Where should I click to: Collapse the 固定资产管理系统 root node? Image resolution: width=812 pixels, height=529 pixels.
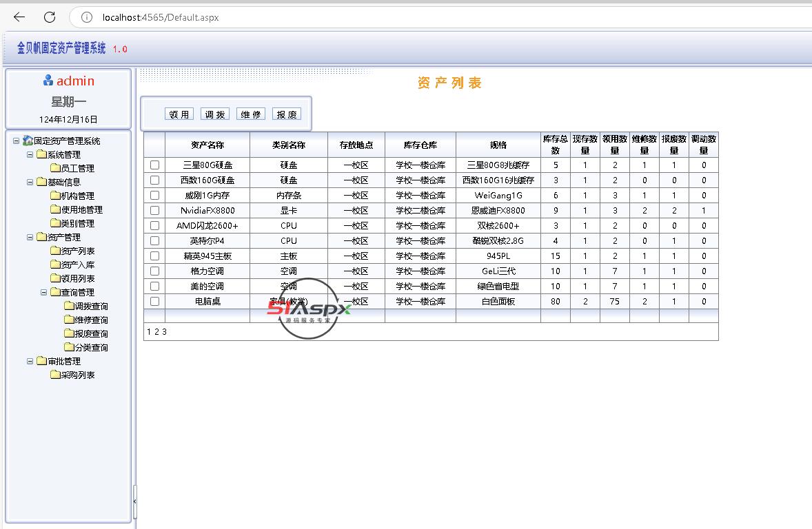click(x=16, y=141)
